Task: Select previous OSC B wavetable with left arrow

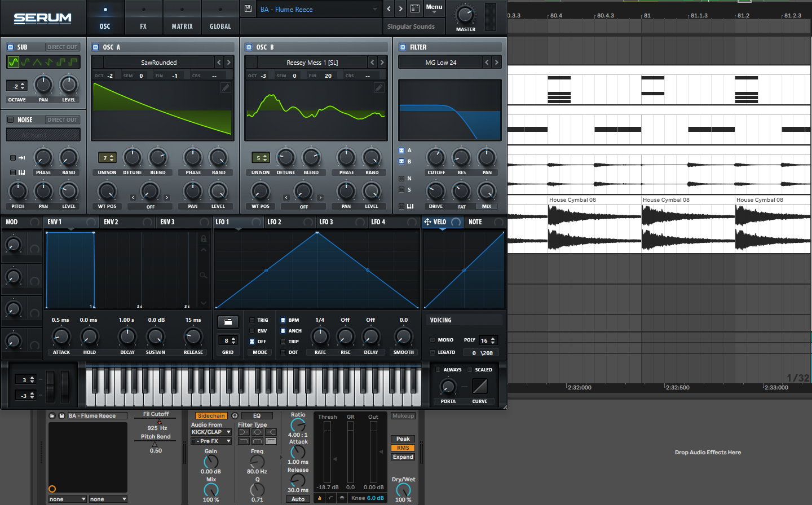Action: (372, 62)
